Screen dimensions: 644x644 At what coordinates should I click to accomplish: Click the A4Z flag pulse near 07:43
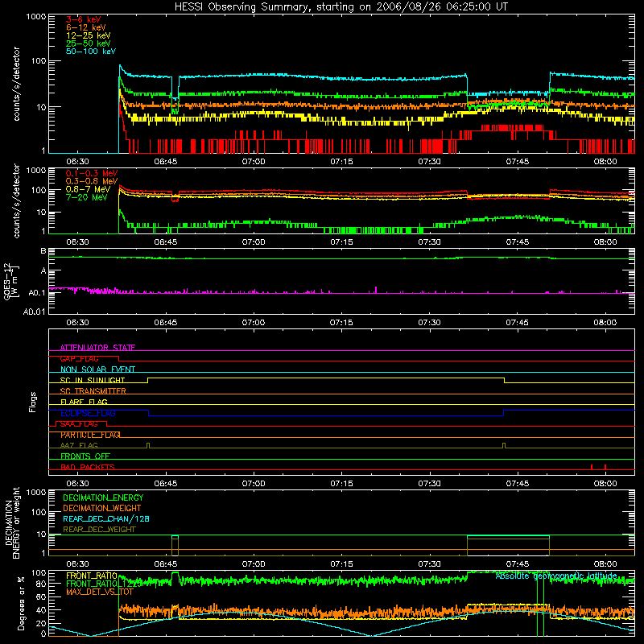click(504, 446)
